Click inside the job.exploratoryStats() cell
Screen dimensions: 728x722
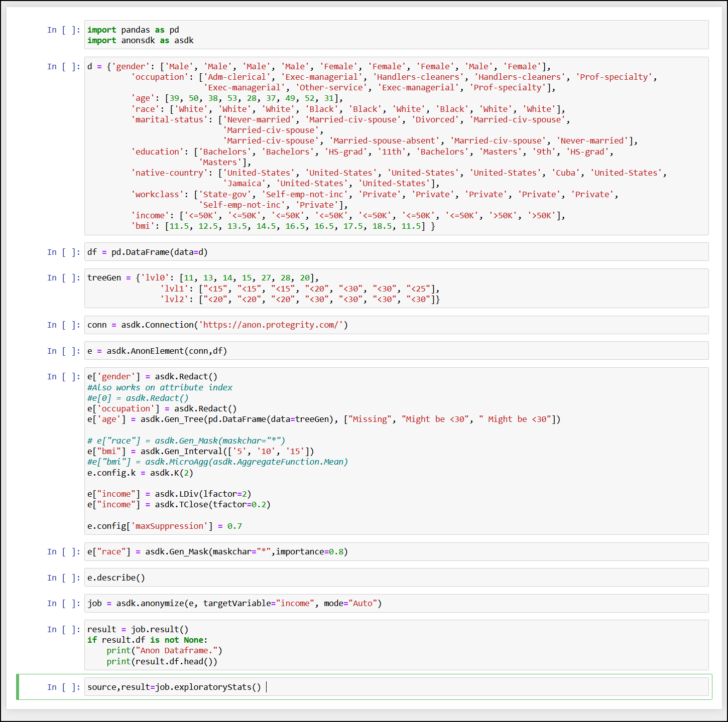coord(396,687)
